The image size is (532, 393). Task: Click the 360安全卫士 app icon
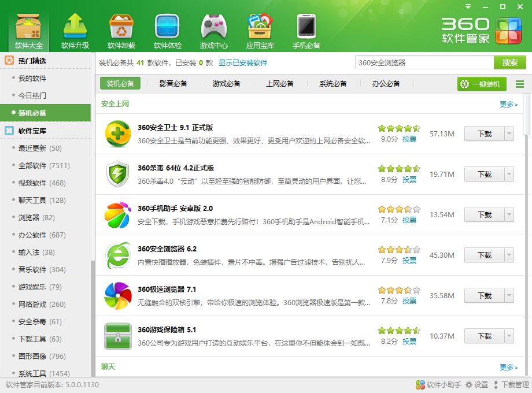[118, 134]
